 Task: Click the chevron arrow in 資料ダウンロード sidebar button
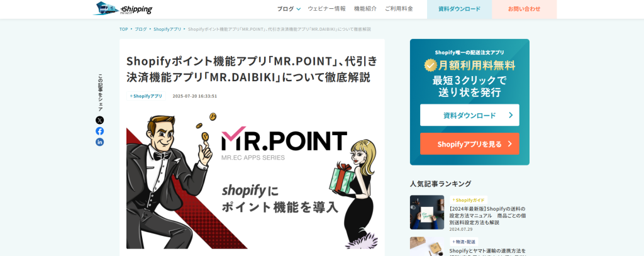click(x=511, y=115)
